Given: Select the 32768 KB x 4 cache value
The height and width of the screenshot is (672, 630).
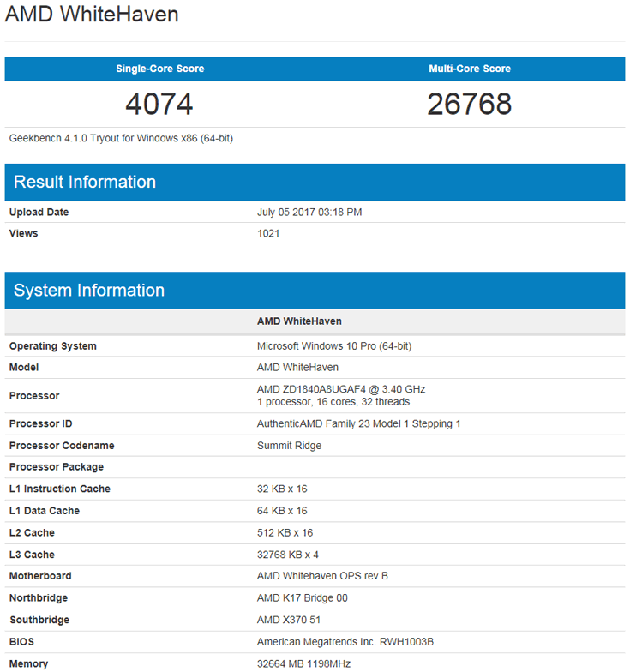Looking at the screenshot, I should pos(288,555).
